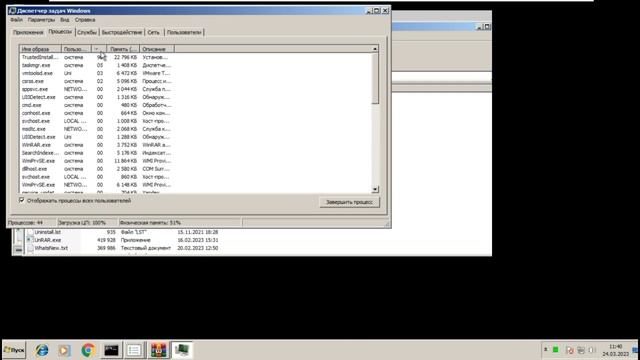
Task: Click the Процессов: 44 status bar entry
Action: click(x=31, y=222)
